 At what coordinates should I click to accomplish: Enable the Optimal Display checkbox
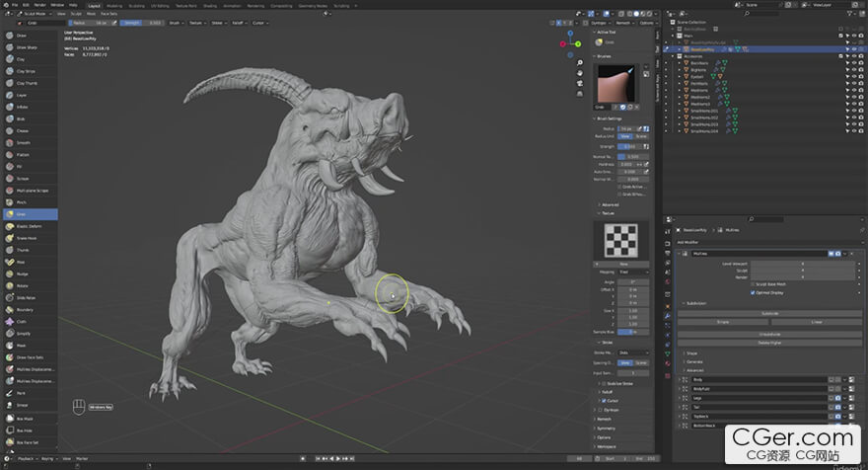coord(754,292)
